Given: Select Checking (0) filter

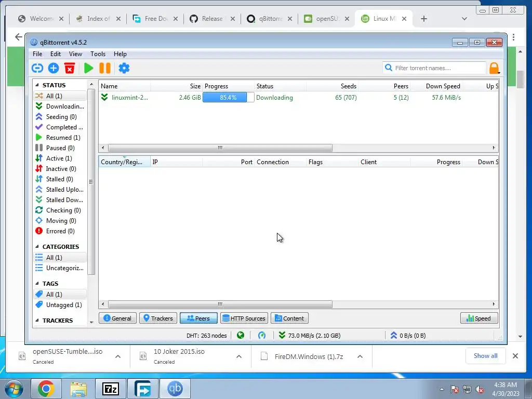Looking at the screenshot, I should (60, 210).
